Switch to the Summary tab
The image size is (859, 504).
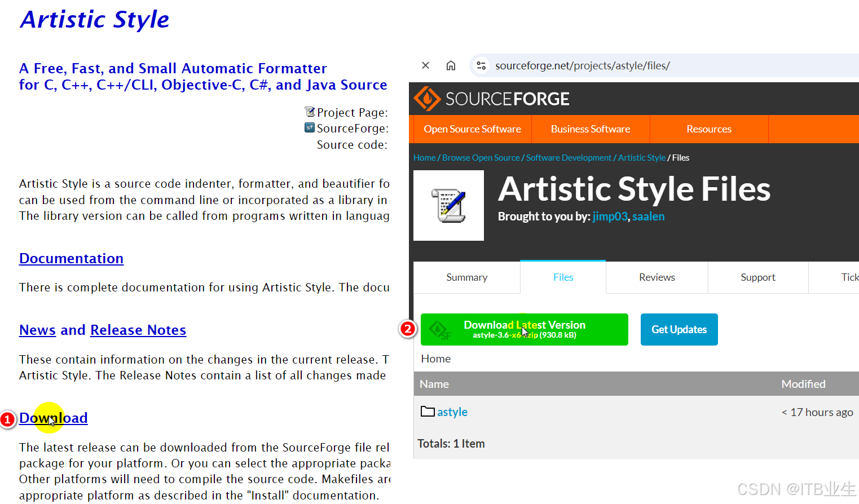[x=467, y=277]
